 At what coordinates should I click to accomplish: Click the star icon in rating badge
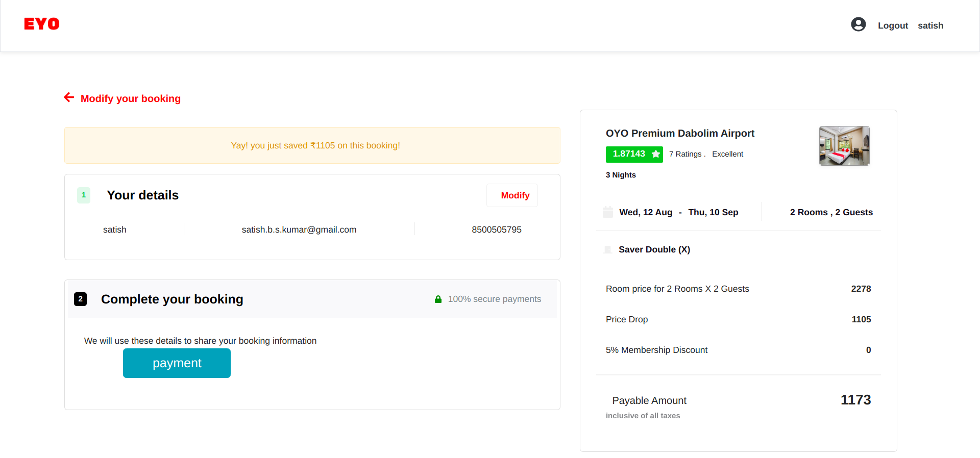[x=656, y=154]
